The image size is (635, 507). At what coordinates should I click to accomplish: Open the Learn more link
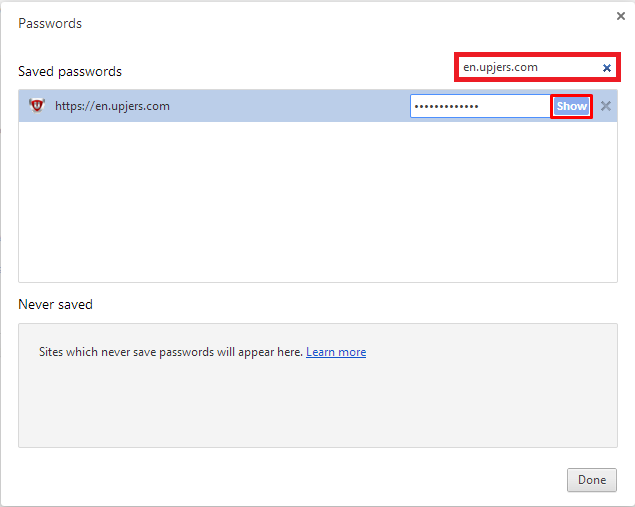pos(336,352)
